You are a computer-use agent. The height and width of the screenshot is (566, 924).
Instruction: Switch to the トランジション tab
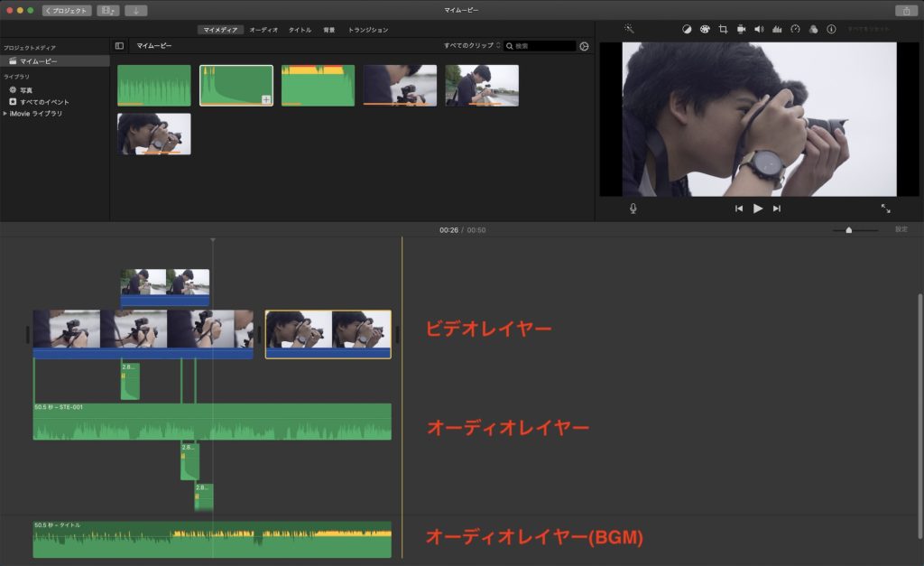368,30
